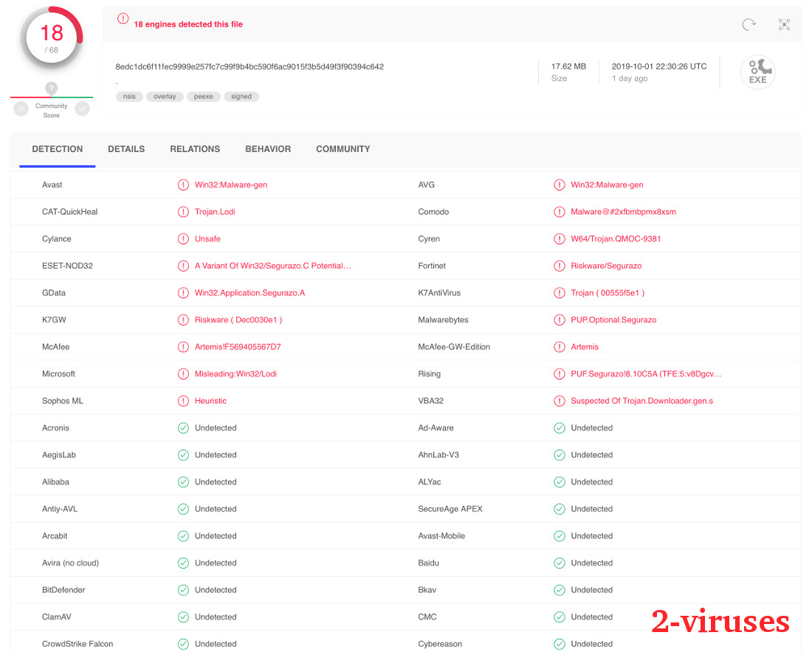The image size is (812, 652).
Task: Click the Cylance Unsafe warning icon
Action: pos(183,239)
